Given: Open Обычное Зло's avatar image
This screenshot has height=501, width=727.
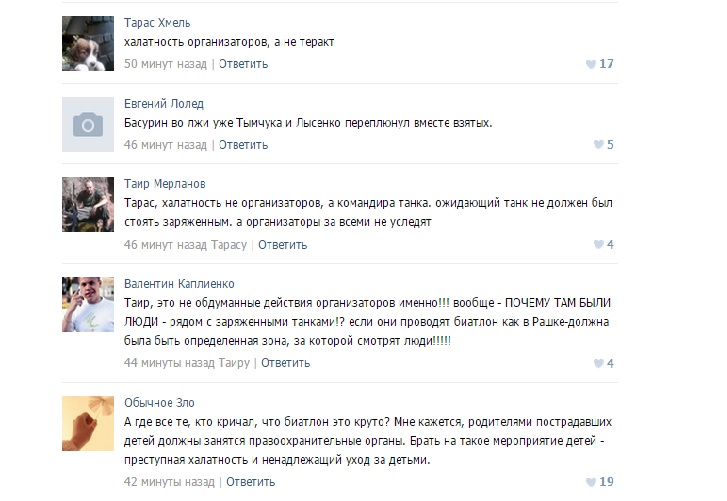Looking at the screenshot, I should (88, 423).
